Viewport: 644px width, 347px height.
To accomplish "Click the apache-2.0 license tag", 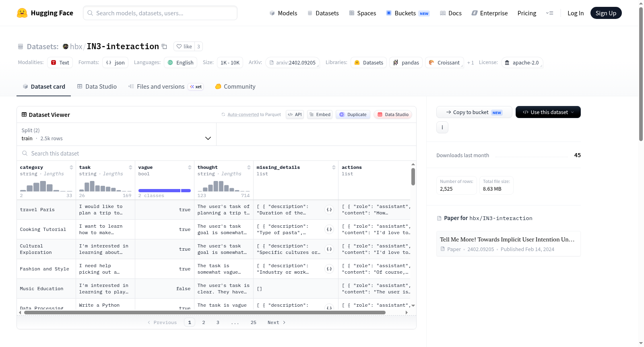I will coord(522,62).
